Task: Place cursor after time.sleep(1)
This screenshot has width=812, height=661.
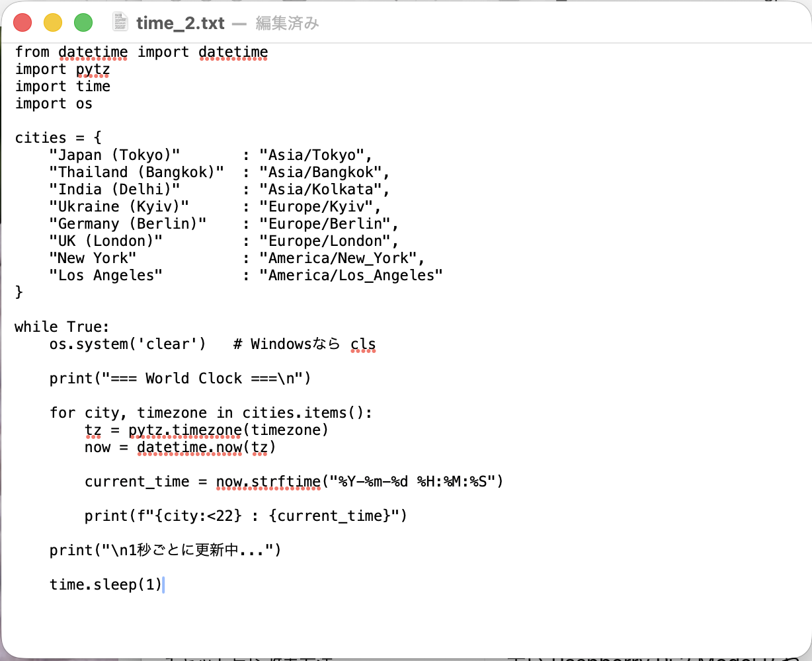Action: click(163, 584)
